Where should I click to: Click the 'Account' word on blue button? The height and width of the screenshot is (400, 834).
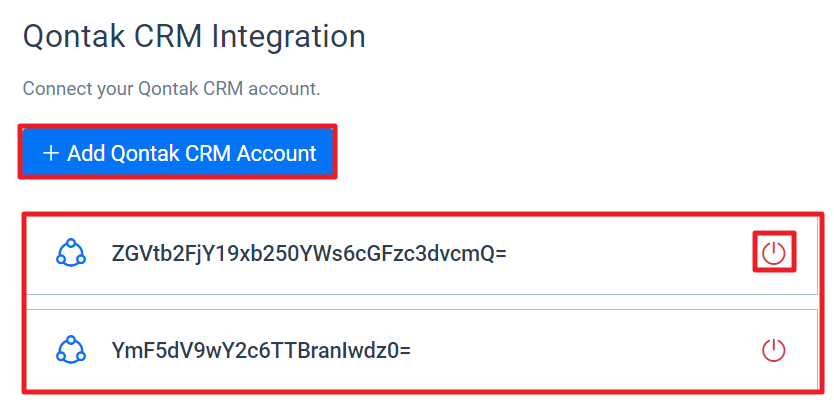tap(276, 153)
